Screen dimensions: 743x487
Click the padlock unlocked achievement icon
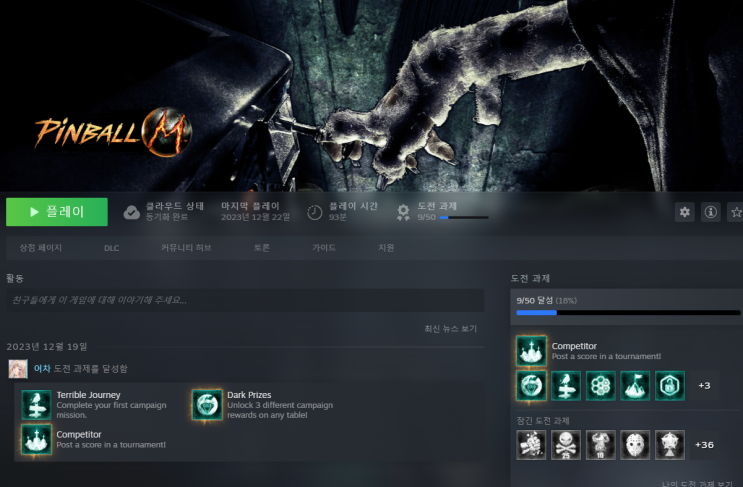coord(670,386)
